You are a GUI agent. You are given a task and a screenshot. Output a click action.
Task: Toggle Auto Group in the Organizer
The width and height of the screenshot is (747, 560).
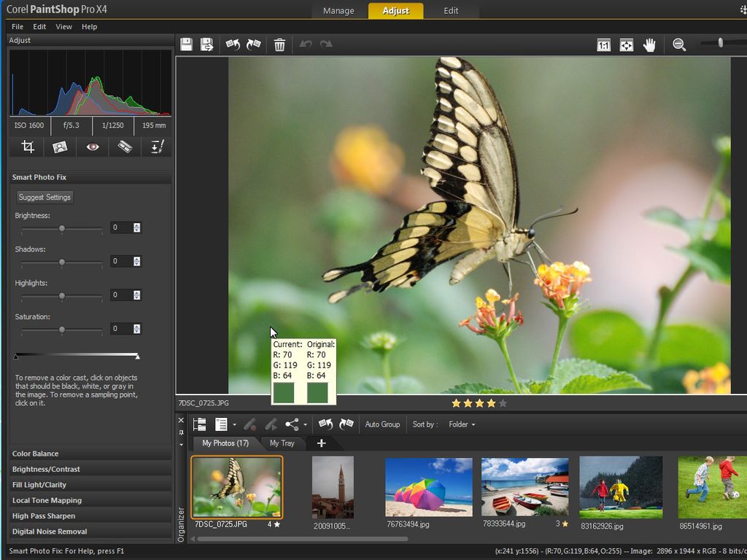tap(382, 424)
